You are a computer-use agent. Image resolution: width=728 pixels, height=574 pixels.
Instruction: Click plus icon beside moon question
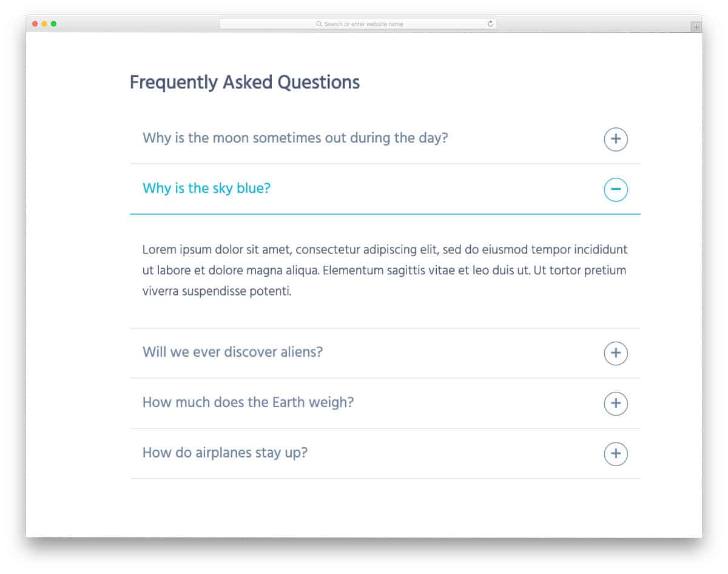point(615,139)
